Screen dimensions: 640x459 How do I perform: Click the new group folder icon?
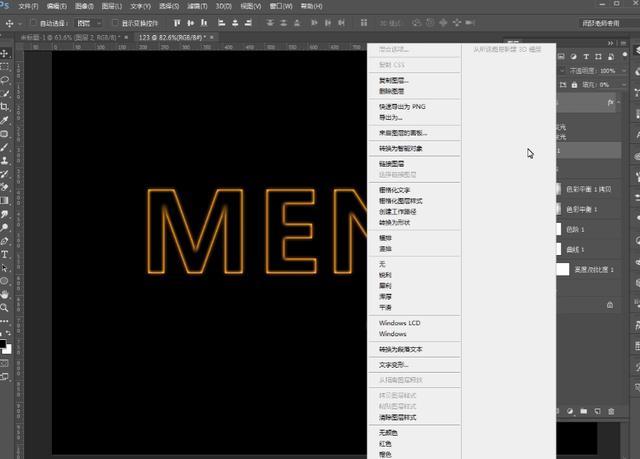584,411
